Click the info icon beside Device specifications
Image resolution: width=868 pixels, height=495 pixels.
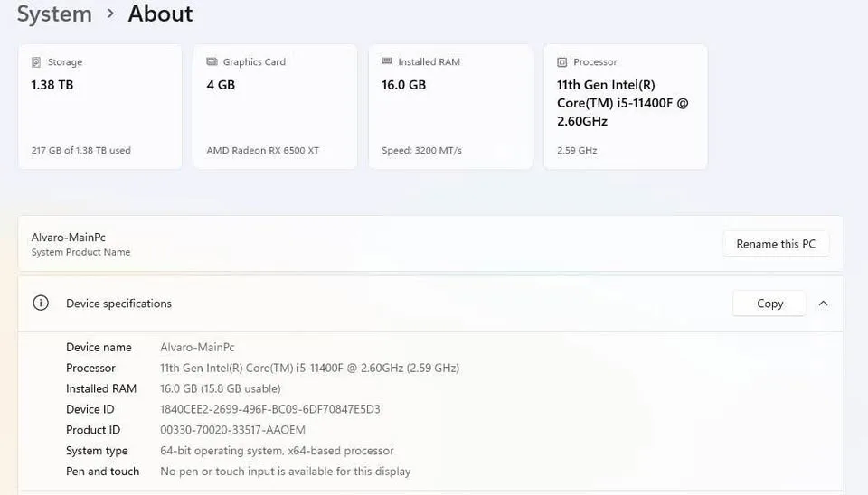click(x=41, y=304)
